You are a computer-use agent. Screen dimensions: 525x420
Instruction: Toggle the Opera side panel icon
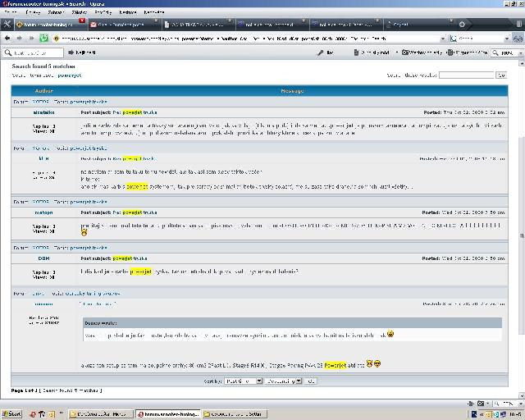click(x=7, y=25)
